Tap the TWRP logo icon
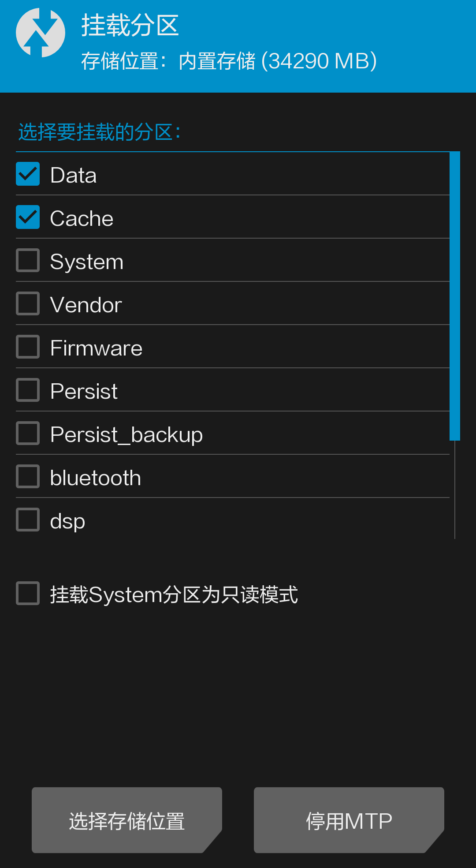This screenshot has width=476, height=868. (x=41, y=33)
